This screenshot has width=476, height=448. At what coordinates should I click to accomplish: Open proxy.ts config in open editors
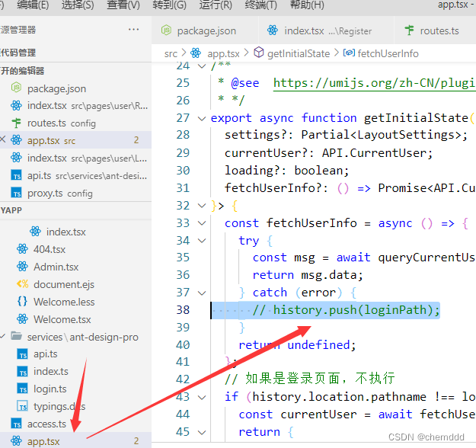point(75,194)
